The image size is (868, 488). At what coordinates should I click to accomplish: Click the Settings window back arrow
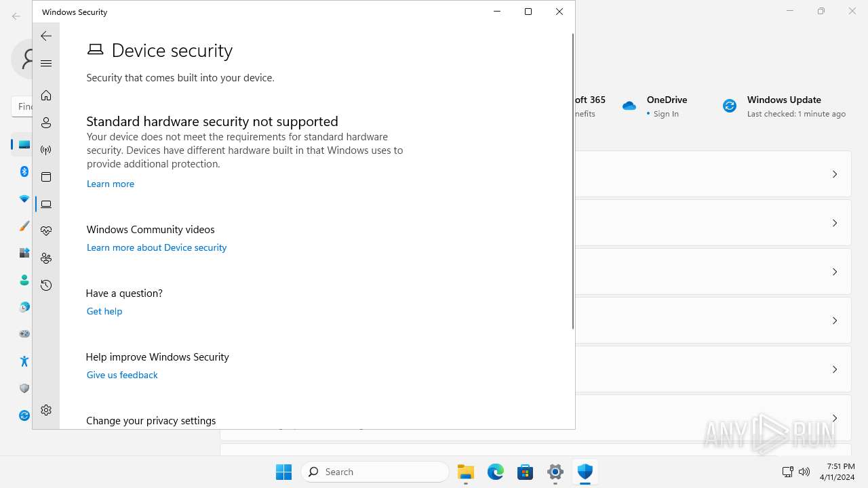pos(16,16)
